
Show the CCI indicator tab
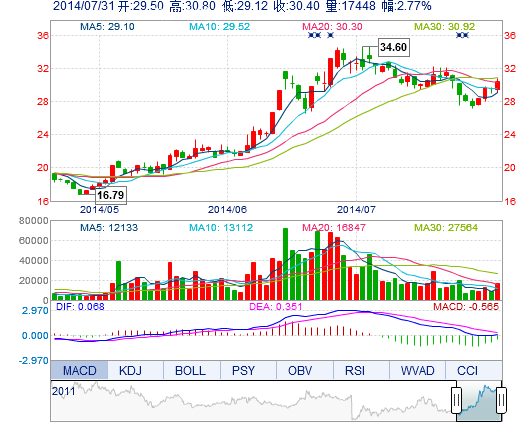[x=467, y=370]
